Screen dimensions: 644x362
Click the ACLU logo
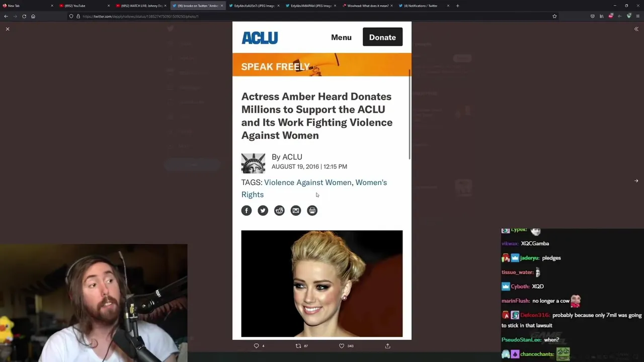tap(260, 38)
